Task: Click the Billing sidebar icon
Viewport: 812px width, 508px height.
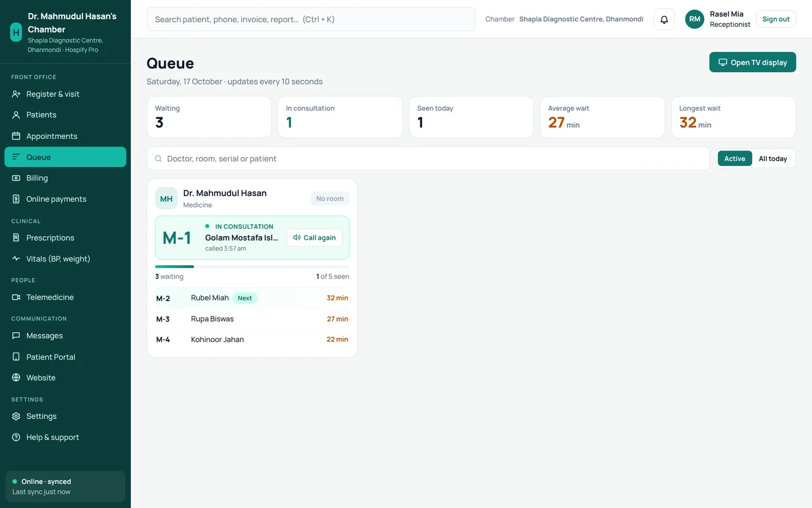Action: [16, 178]
